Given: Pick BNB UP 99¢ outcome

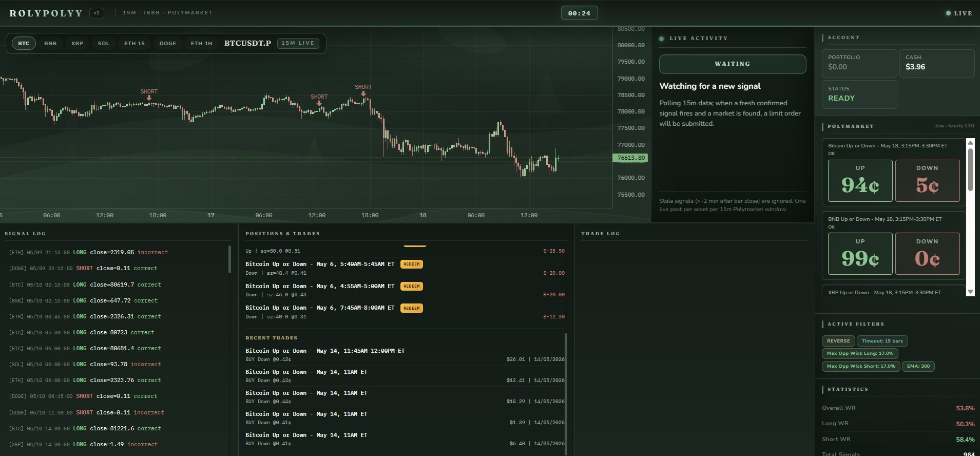Looking at the screenshot, I should click(x=860, y=254).
